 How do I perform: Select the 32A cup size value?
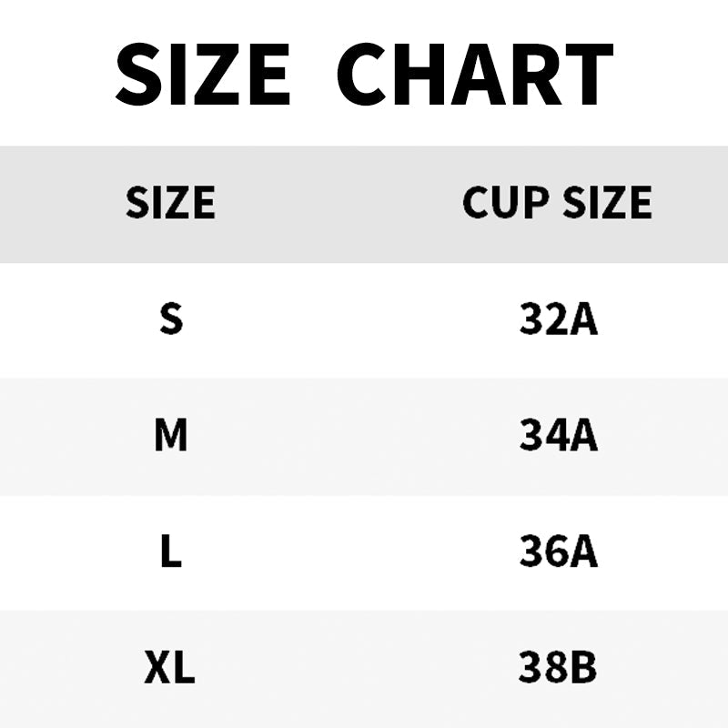tap(558, 319)
